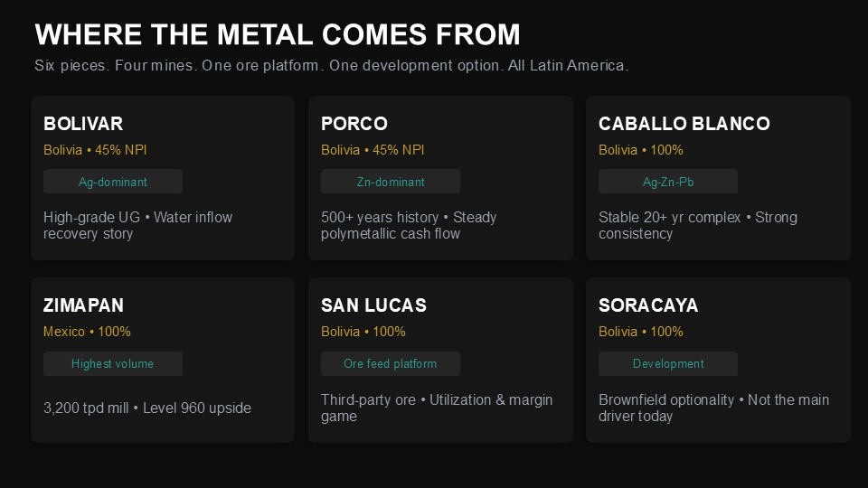
Task: Select the Third-party ore description text
Action: pos(437,408)
